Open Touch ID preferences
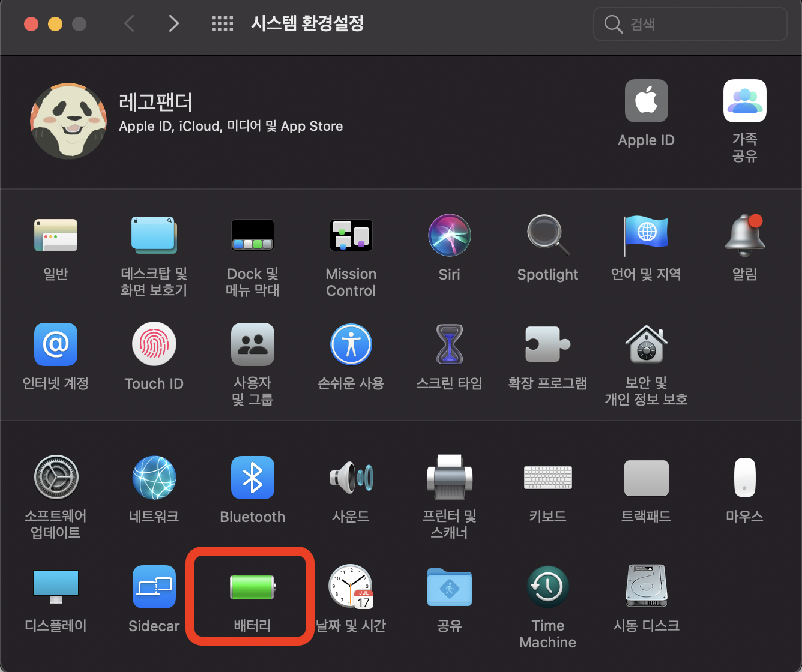 pyautogui.click(x=154, y=344)
